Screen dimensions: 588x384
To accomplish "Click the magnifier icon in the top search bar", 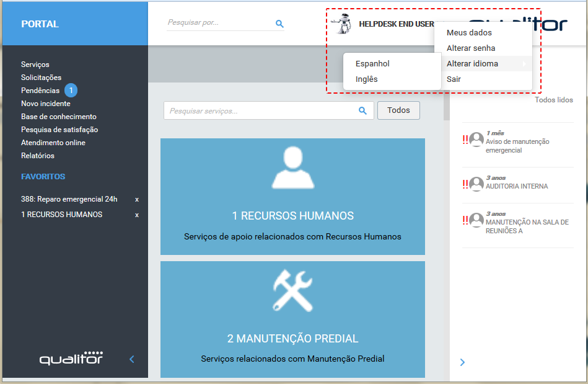I will [279, 24].
